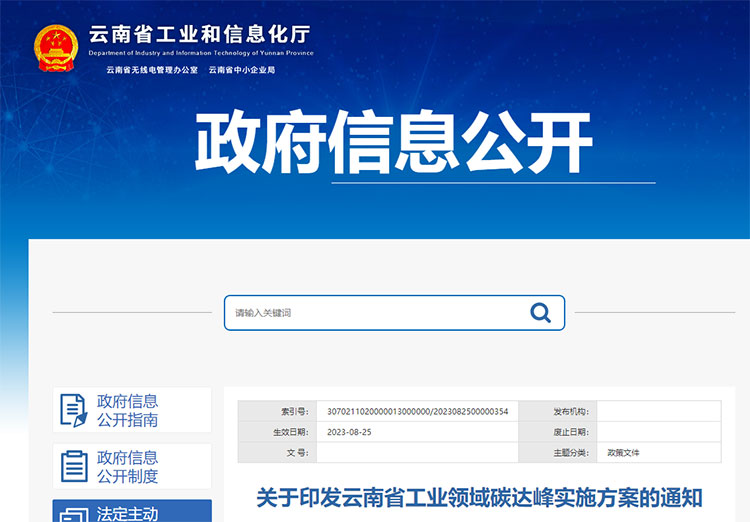This screenshot has height=522, width=750.
Task: Click the index number value 307021102000013000000
Action: [x=417, y=411]
